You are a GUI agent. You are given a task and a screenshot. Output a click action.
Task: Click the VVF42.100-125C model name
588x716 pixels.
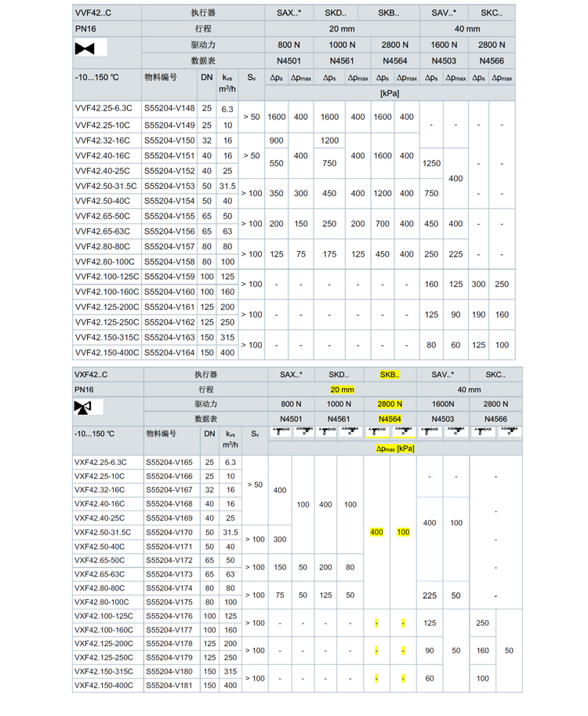107,277
